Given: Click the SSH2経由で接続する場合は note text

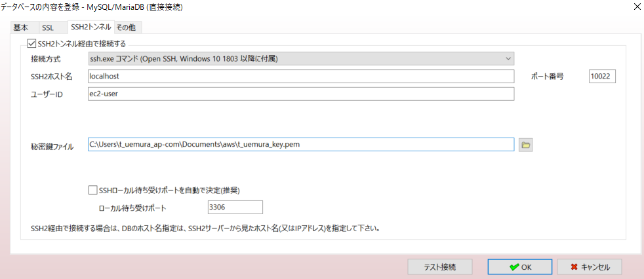Looking at the screenshot, I should [x=205, y=228].
